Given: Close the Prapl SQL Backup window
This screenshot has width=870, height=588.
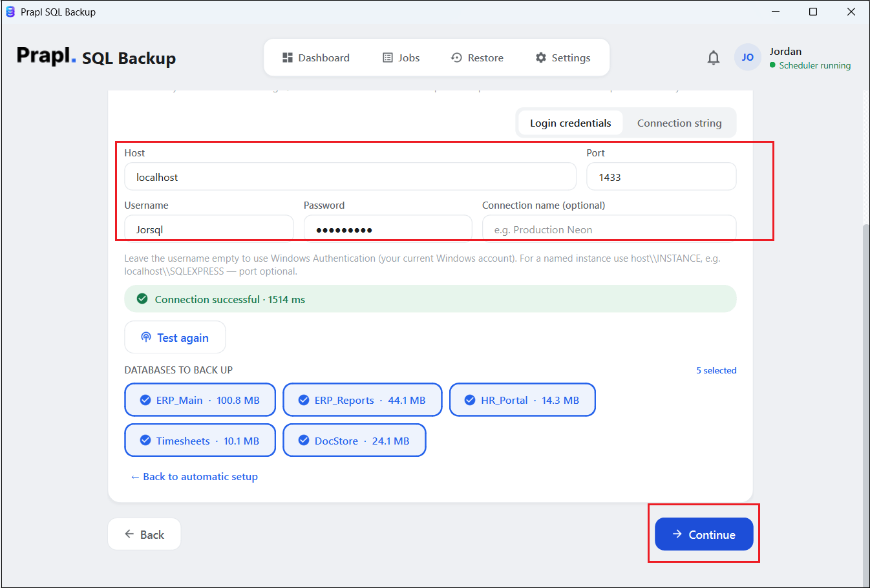Looking at the screenshot, I should point(851,12).
